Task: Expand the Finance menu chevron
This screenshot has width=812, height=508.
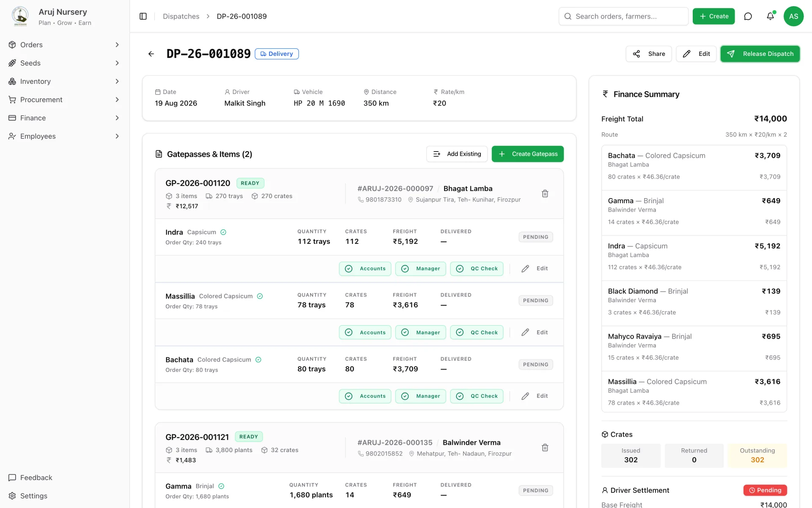Action: click(x=117, y=118)
